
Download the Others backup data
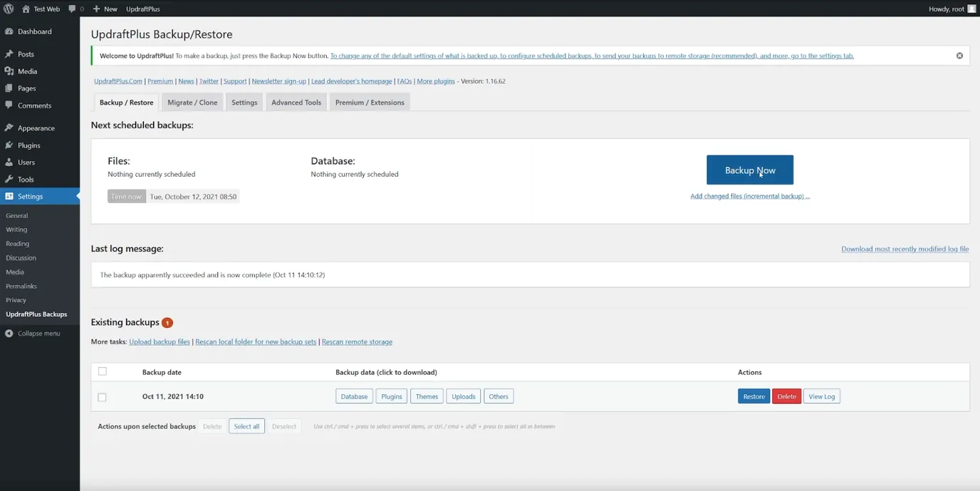tap(499, 396)
